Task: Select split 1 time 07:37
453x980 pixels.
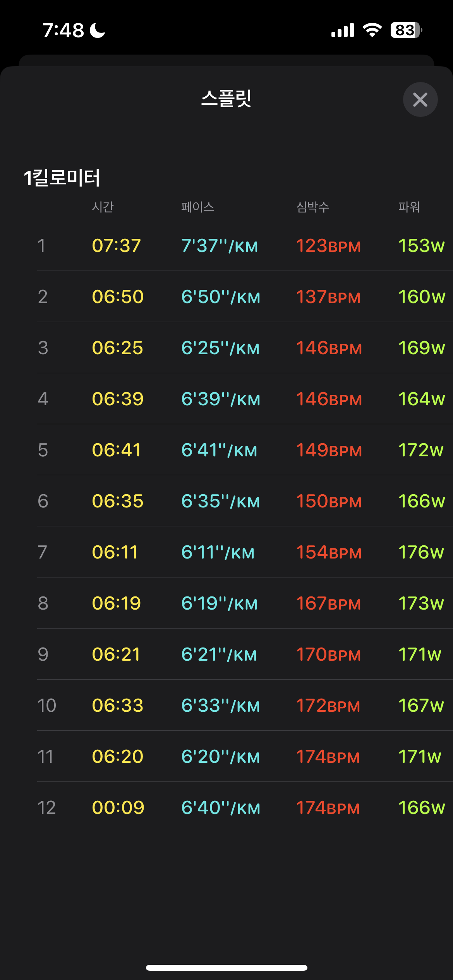Action: pos(116,246)
